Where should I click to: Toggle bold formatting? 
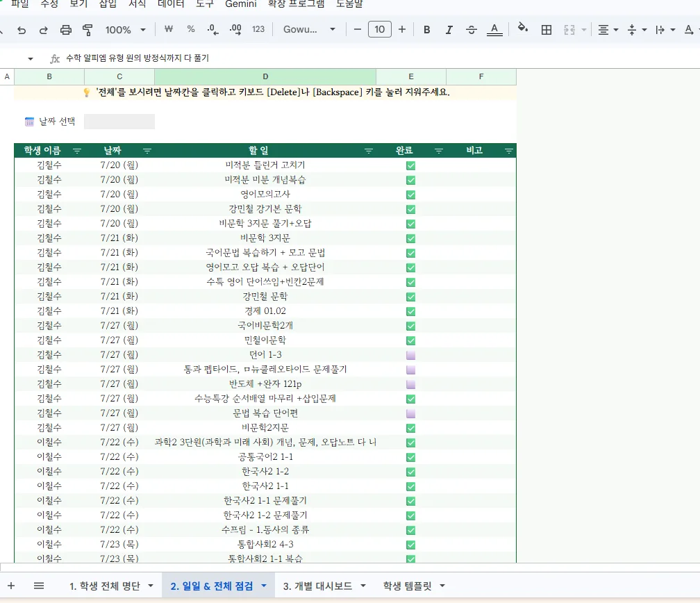pyautogui.click(x=427, y=30)
